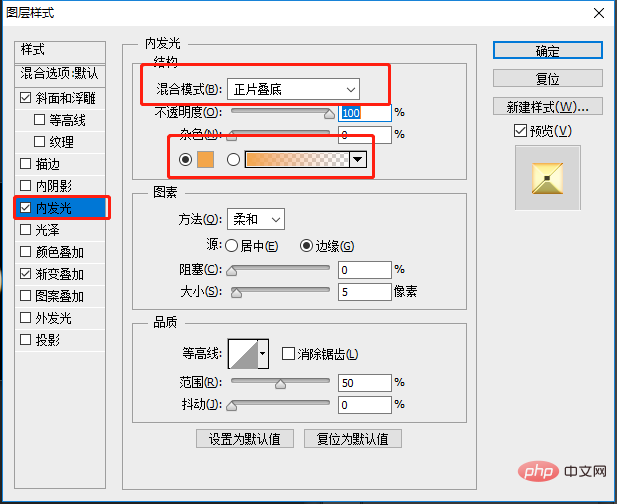Viewport: 617px width, 504px height.
Task: Uncheck the 内发光 checkbox
Action: (x=26, y=208)
